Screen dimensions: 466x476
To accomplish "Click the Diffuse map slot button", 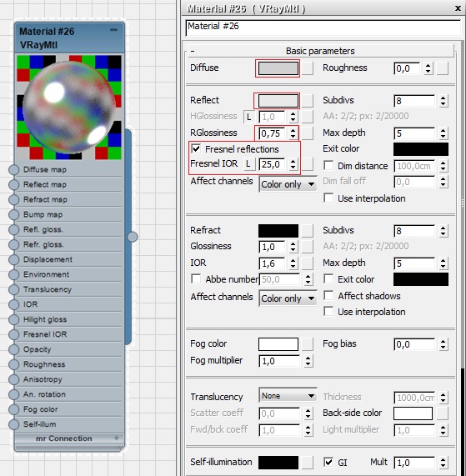I will (308, 68).
